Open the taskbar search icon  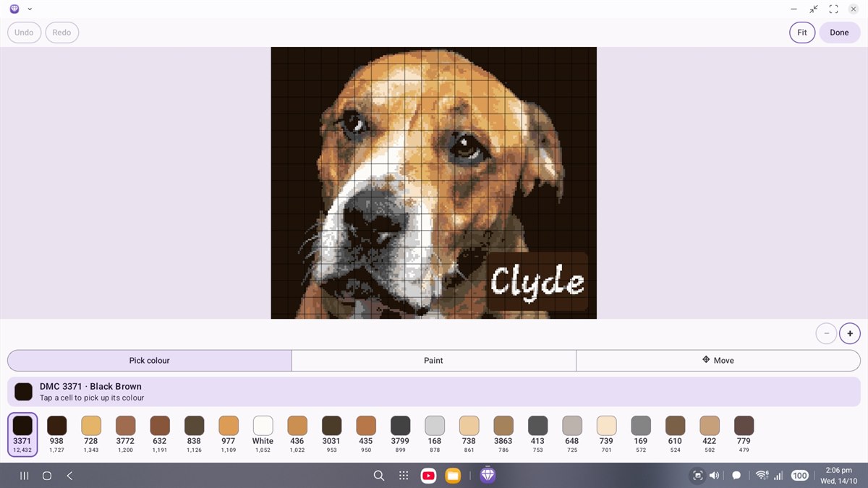(378, 476)
